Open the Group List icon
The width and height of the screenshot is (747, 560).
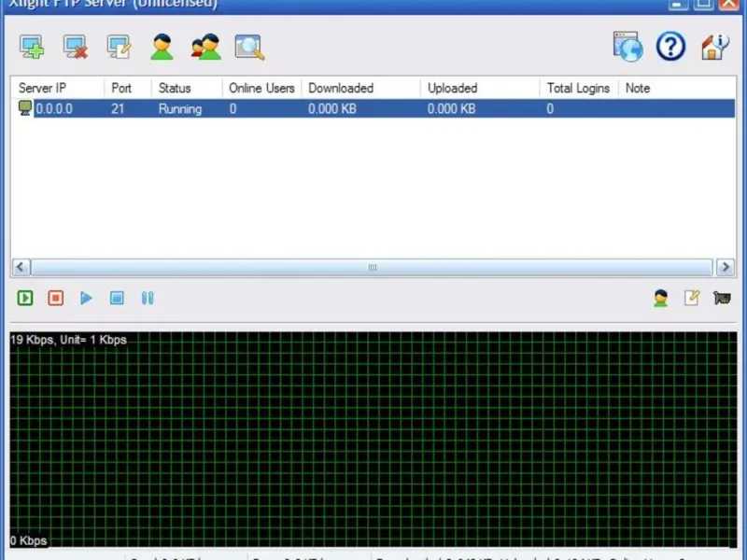[x=205, y=47]
